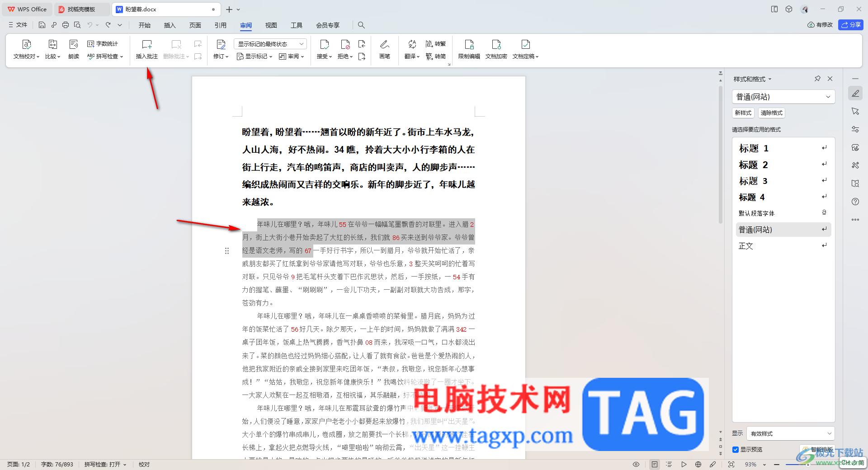868x470 pixels.
Task: Toggle eye-protection mode in status bar
Action: [636, 464]
